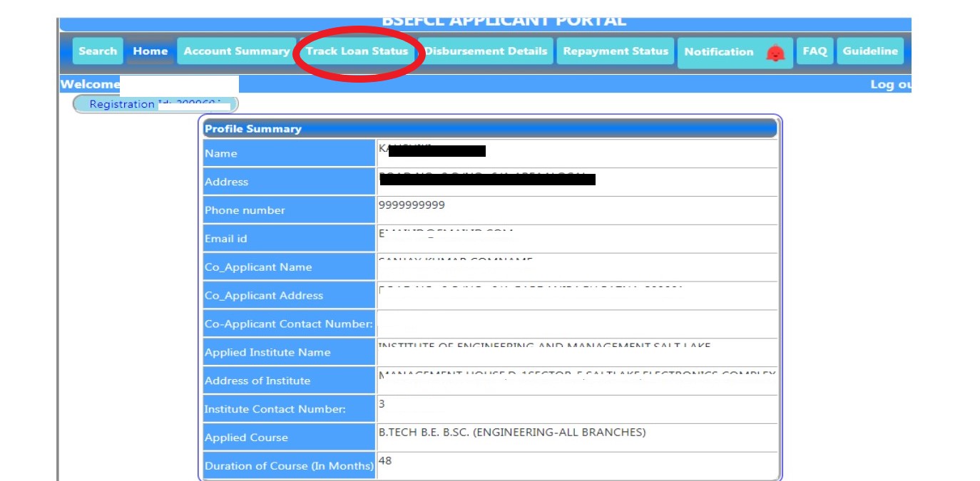Viewport: 980px width, 481px height.
Task: Click the Co_Applicant Address label
Action: [x=289, y=296]
